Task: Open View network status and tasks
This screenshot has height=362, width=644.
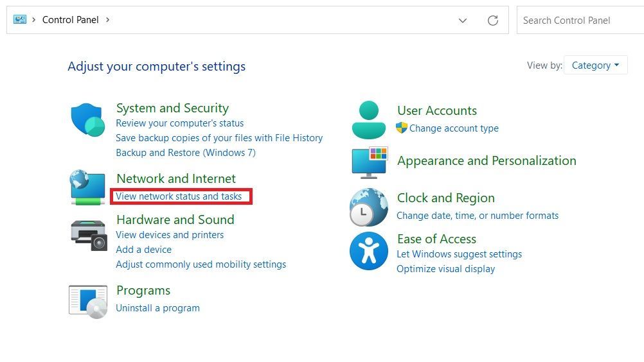Action: pos(179,196)
